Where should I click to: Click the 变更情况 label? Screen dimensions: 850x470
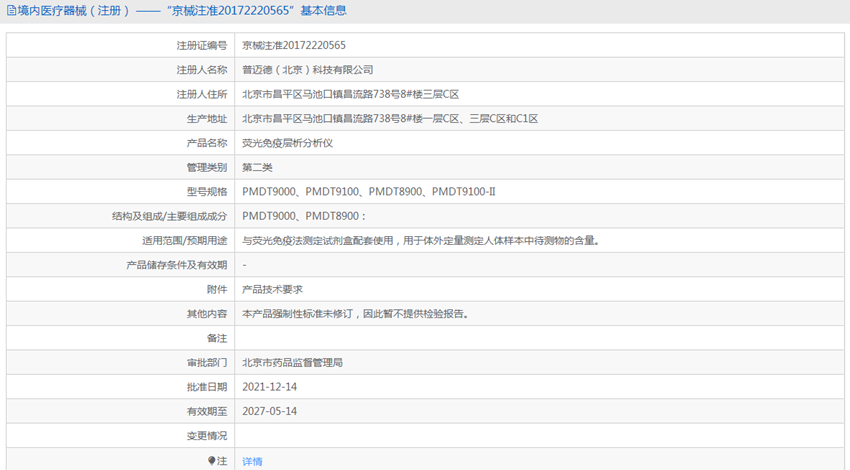point(207,436)
